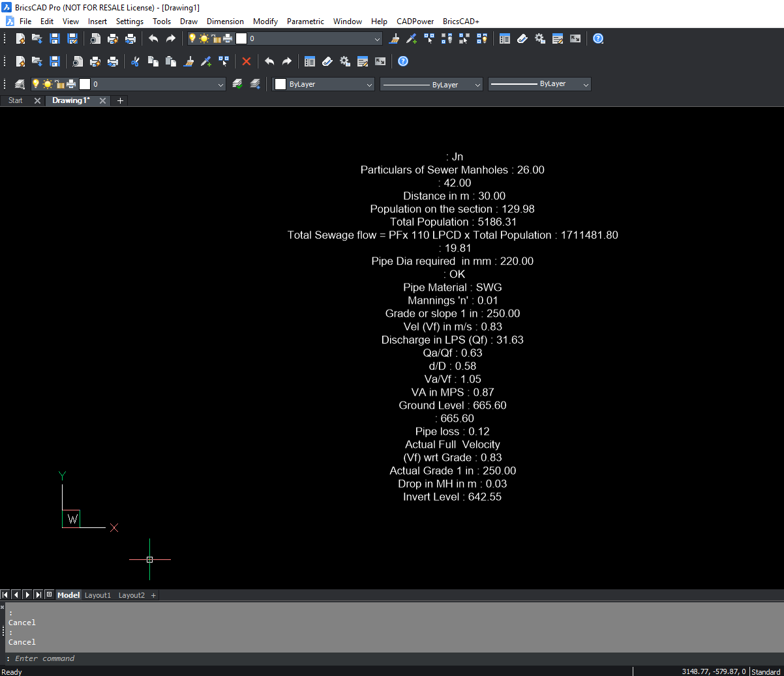Click the red X Delete icon

coord(246,61)
